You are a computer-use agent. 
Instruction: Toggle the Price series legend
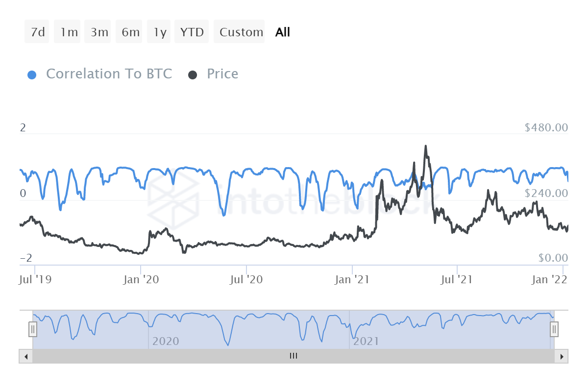pos(222,74)
